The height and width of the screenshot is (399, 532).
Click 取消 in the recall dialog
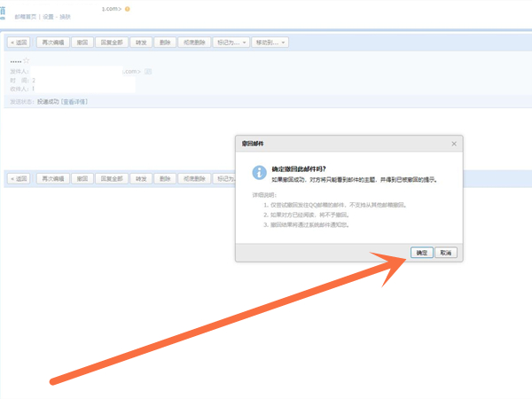pos(446,253)
